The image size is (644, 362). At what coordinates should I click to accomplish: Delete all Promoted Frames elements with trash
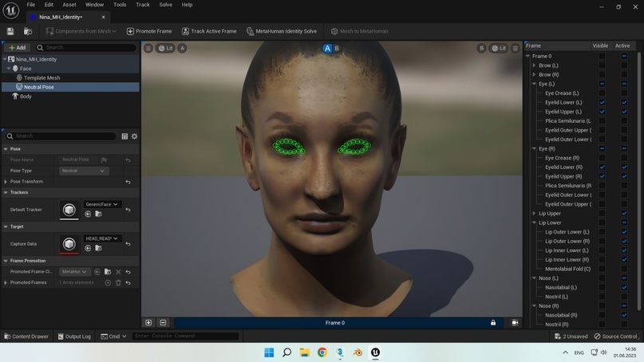coord(118,283)
